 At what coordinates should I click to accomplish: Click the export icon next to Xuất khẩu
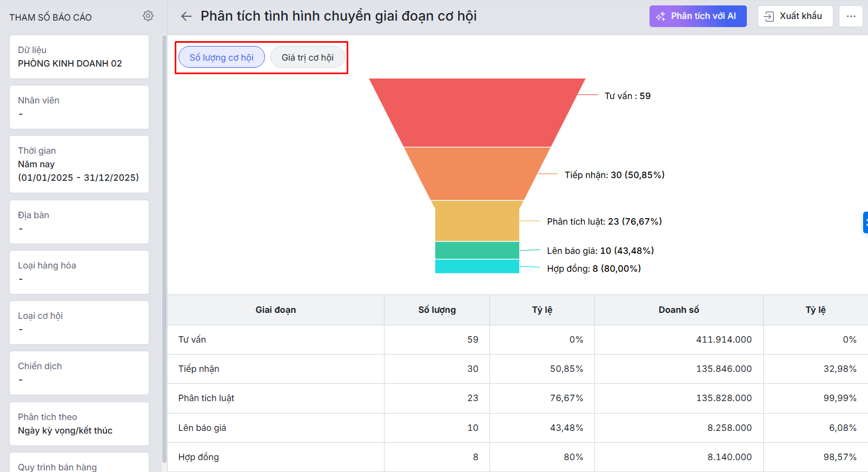(x=769, y=17)
